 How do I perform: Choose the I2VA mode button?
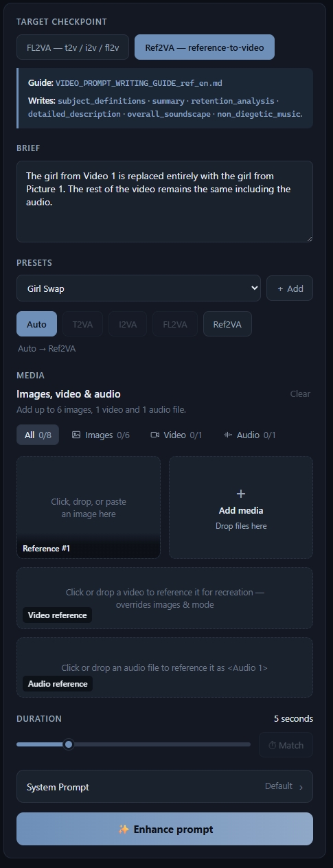click(x=128, y=324)
